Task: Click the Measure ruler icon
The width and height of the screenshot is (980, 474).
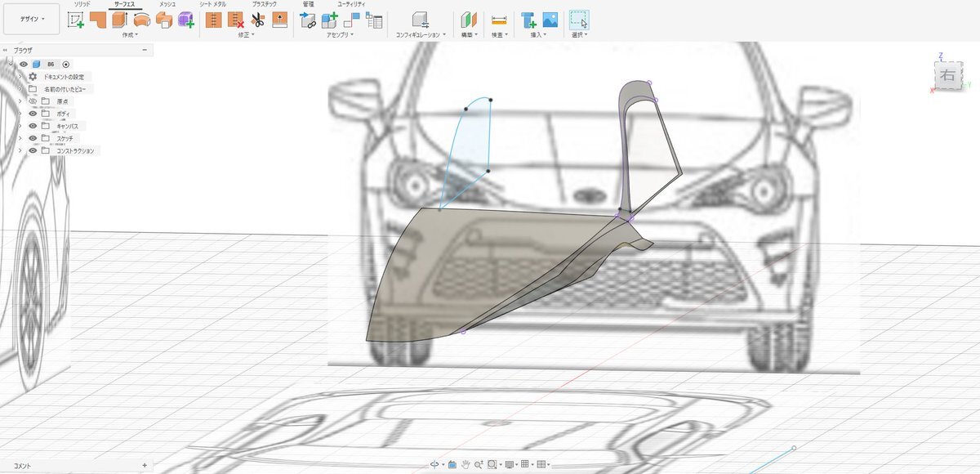Action: point(499,20)
